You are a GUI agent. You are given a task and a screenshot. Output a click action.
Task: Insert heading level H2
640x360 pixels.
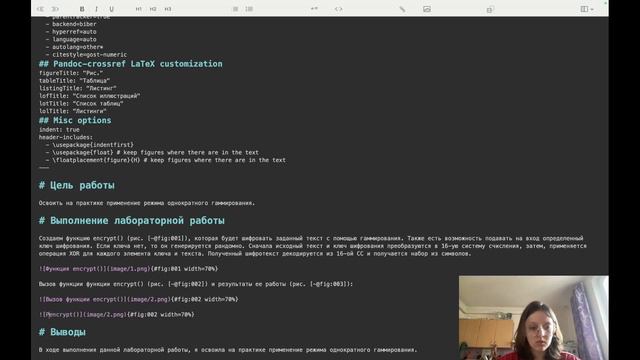153,9
